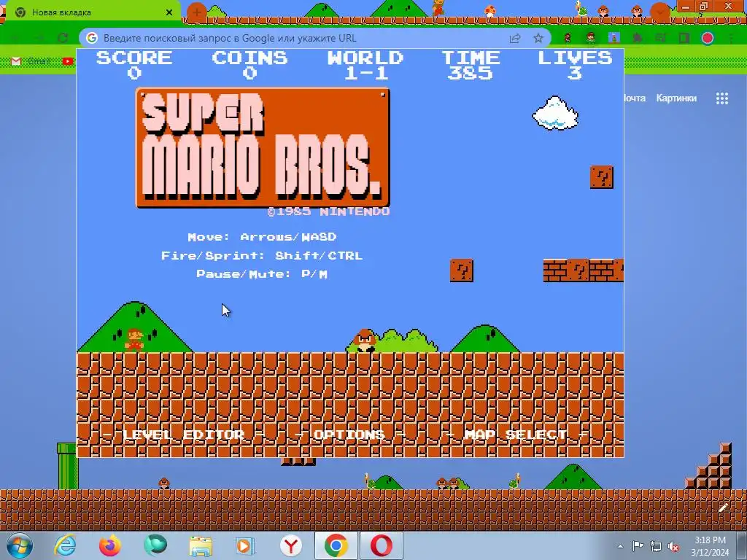
Task: Click the Move: Arrows/WASD instruction text
Action: [262, 237]
